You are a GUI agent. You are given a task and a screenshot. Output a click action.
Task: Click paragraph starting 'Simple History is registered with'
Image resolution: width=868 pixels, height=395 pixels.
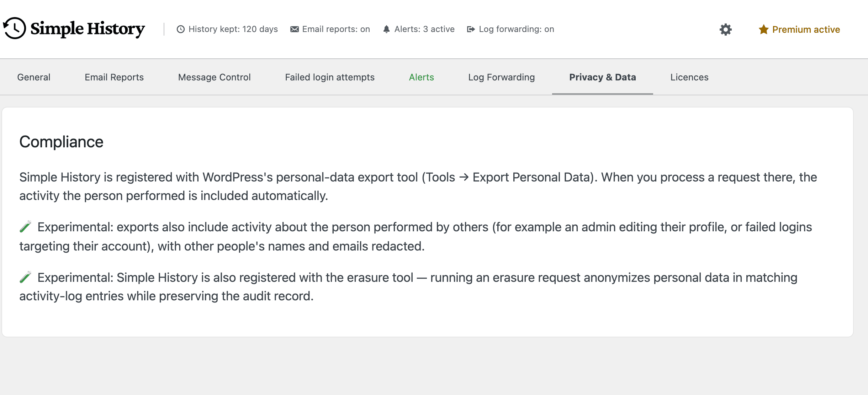(x=418, y=186)
